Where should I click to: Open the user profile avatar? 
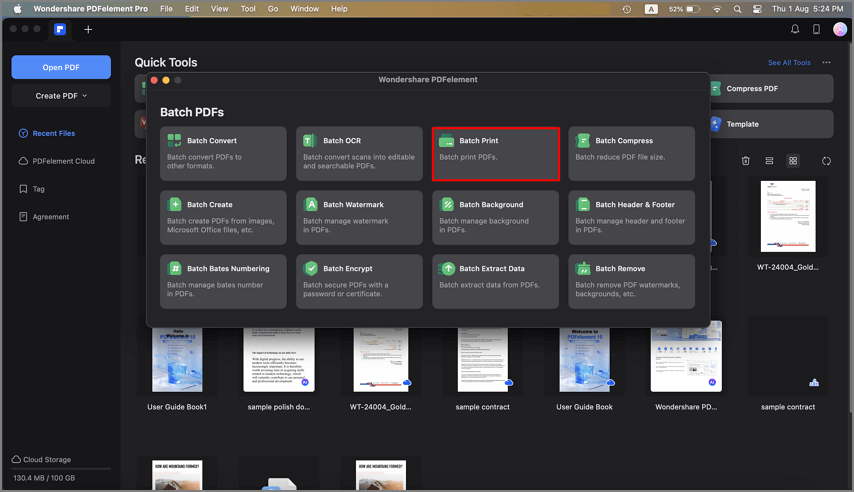(x=840, y=29)
